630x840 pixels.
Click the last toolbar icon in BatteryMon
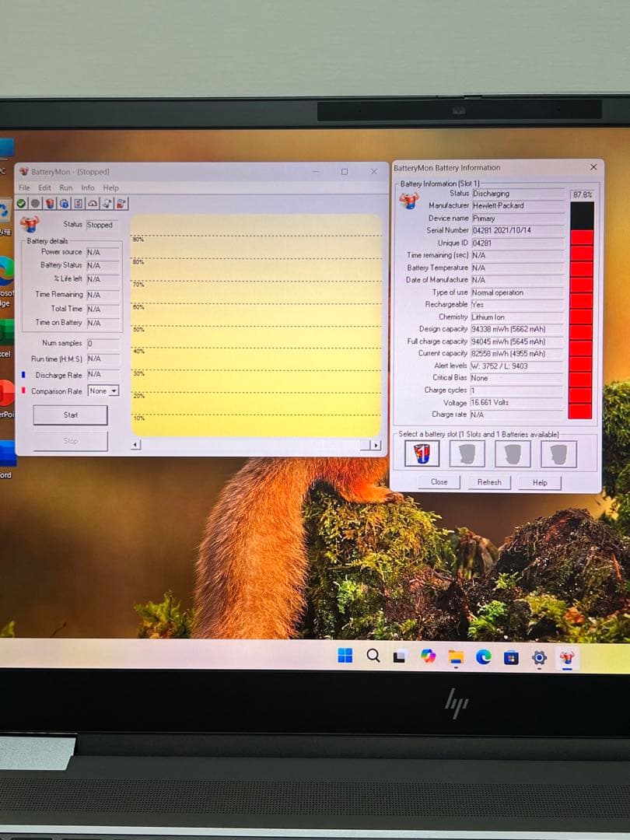tap(121, 204)
